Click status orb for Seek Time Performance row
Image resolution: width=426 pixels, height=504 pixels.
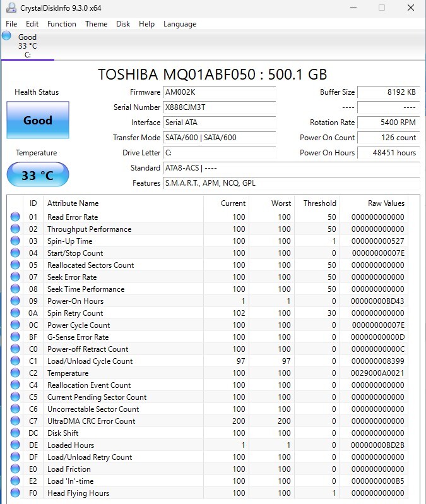point(15,289)
